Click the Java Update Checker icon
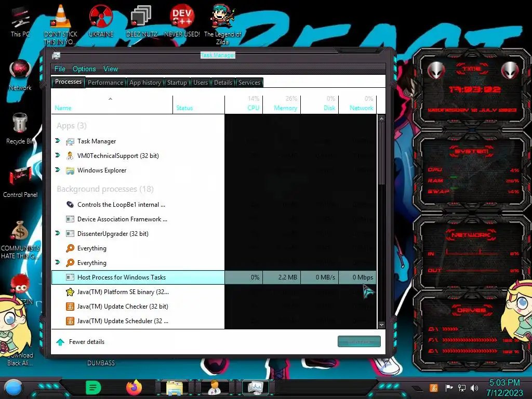Viewport: 532px width, 399px height. pyautogui.click(x=70, y=307)
